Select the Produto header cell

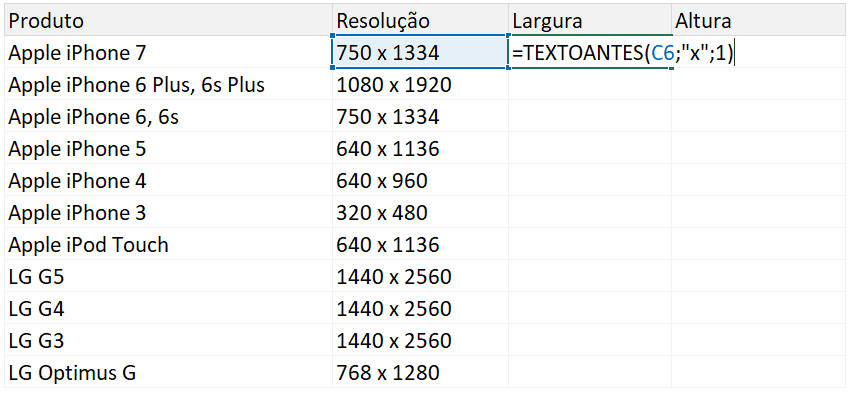[169, 21]
